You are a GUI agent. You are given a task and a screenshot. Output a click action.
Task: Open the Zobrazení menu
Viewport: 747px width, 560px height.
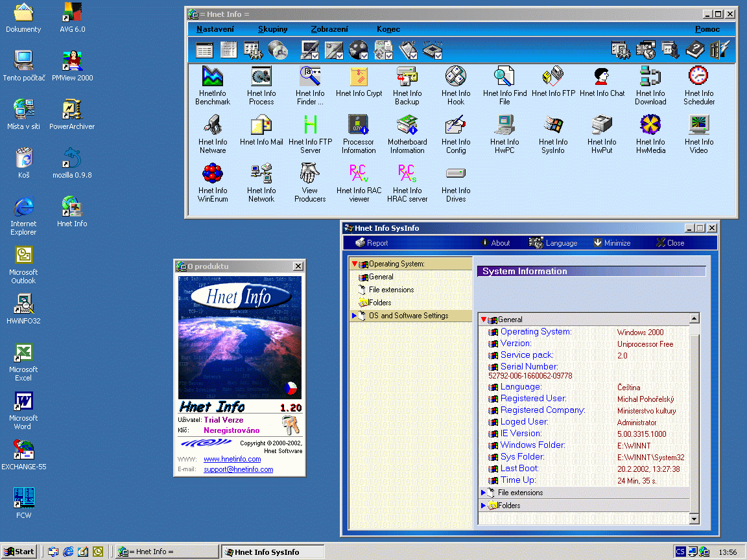click(329, 29)
